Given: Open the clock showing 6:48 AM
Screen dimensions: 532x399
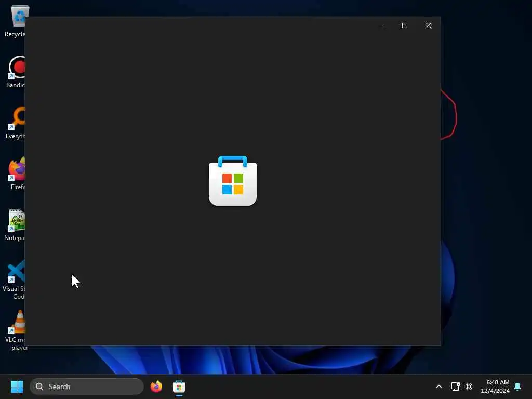Looking at the screenshot, I should click(495, 387).
